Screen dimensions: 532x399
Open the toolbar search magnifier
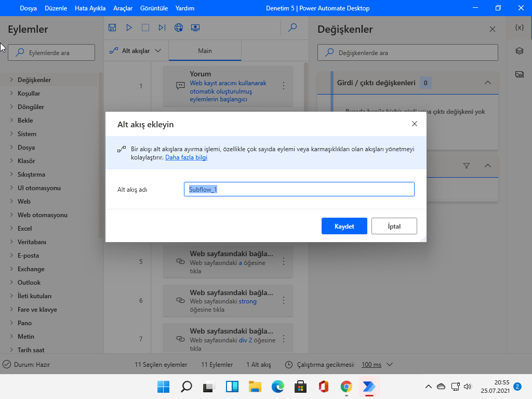pyautogui.click(x=292, y=28)
